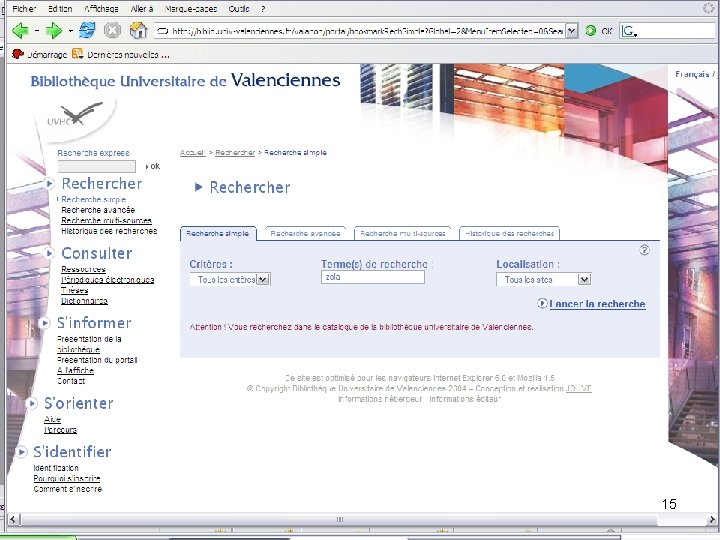The height and width of the screenshot is (540, 720).
Task: Open Comment s'inscrire link
Action: [x=68, y=489]
